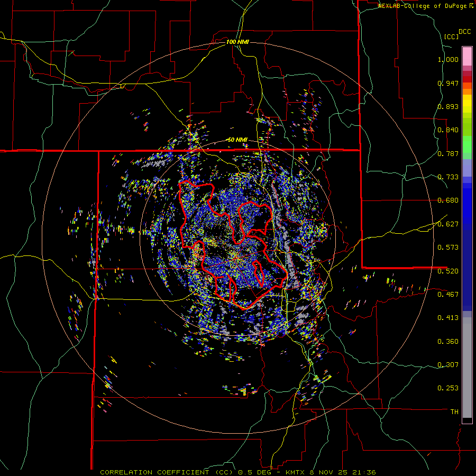Click the 0.253 legend value
The height and width of the screenshot is (476, 476).
point(448,388)
